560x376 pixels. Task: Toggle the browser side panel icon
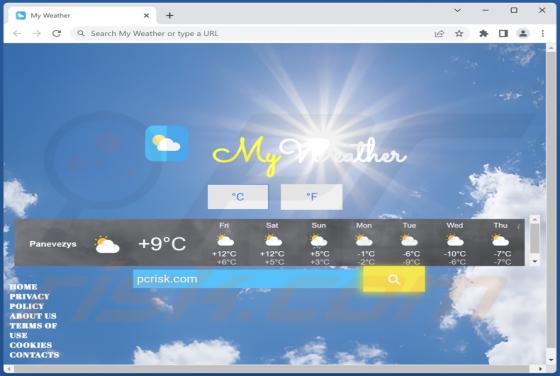point(503,34)
